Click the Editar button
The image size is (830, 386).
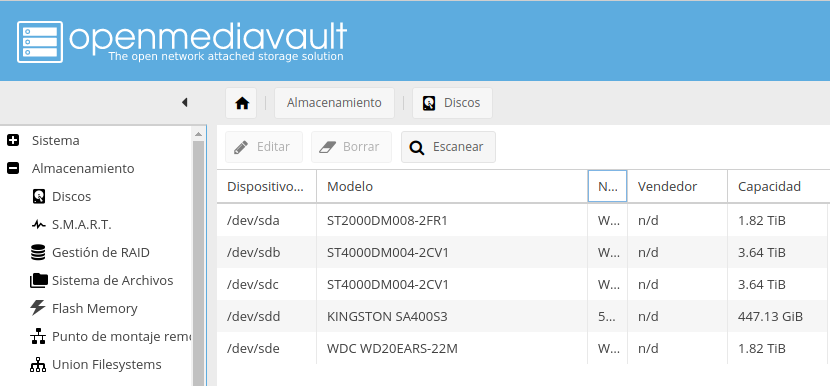pyautogui.click(x=264, y=147)
